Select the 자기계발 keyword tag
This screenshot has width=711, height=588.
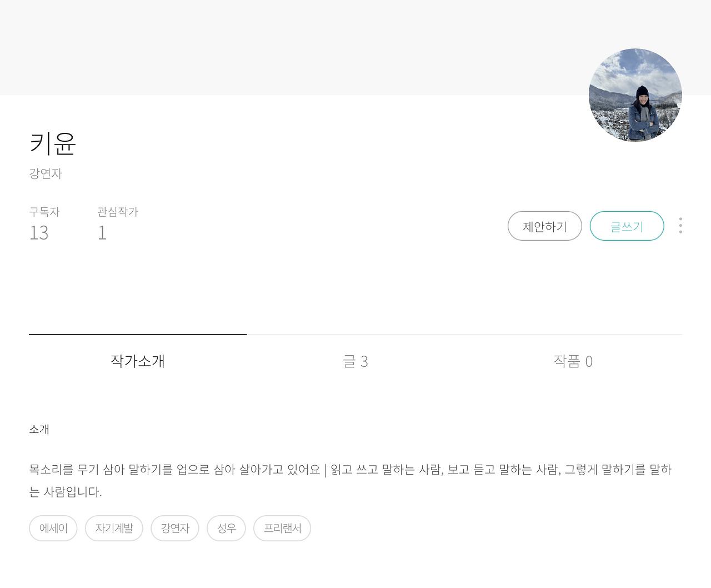[114, 528]
